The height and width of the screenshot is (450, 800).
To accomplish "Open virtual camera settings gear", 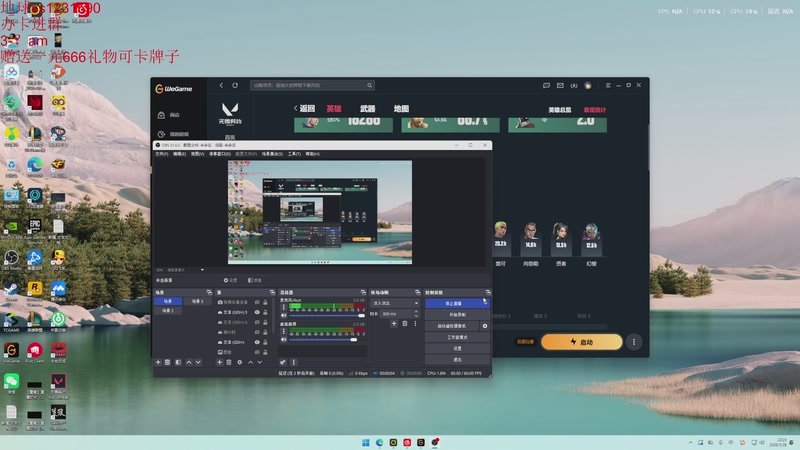I will click(485, 326).
